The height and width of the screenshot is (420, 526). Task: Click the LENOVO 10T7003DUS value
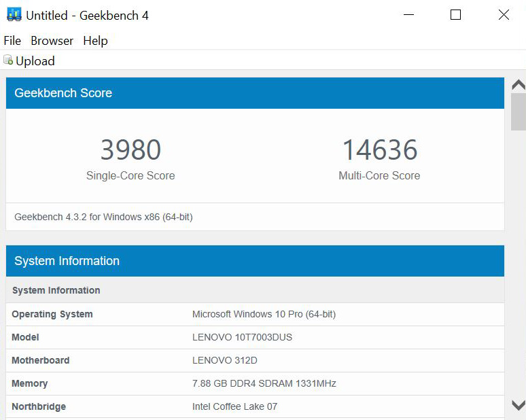point(242,337)
